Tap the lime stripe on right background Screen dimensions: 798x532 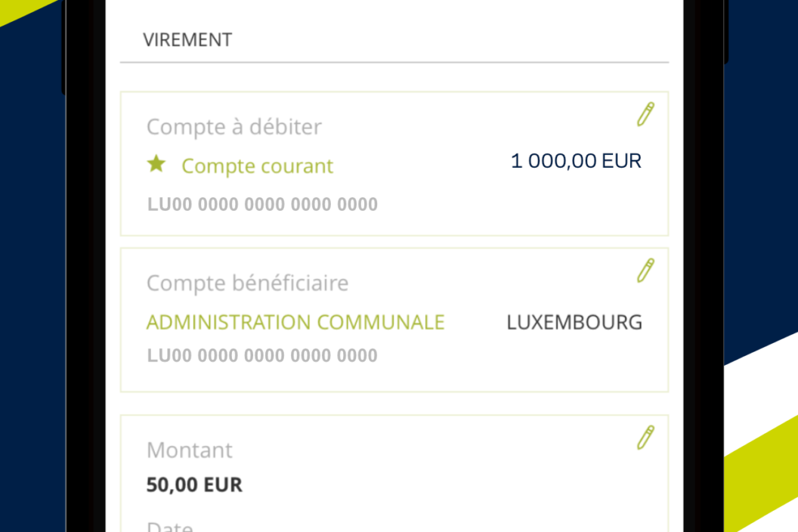click(x=763, y=476)
